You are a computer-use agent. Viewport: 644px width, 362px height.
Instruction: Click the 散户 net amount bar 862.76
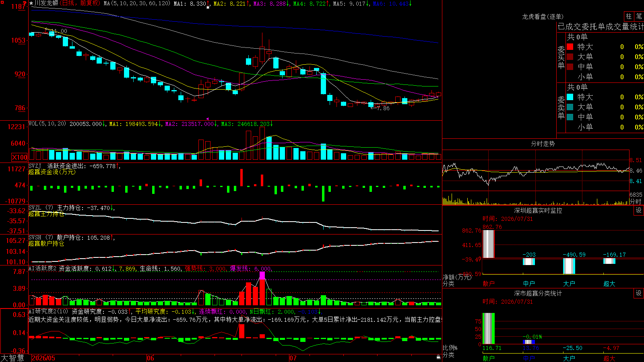tap(488, 244)
